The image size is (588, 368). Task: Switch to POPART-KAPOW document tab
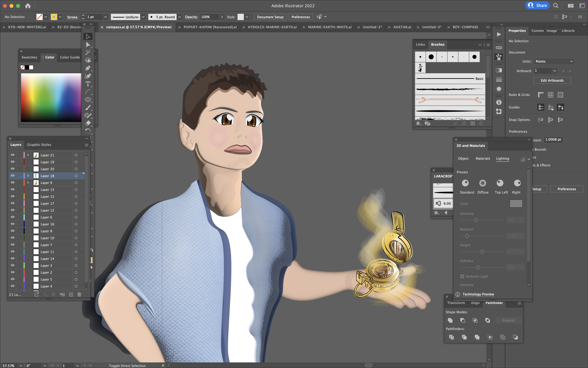pos(210,27)
